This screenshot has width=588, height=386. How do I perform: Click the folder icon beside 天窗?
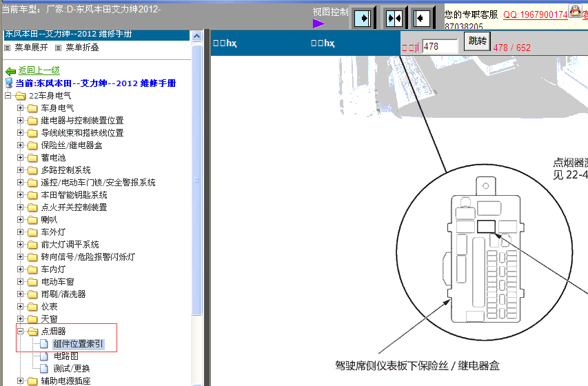(32, 319)
